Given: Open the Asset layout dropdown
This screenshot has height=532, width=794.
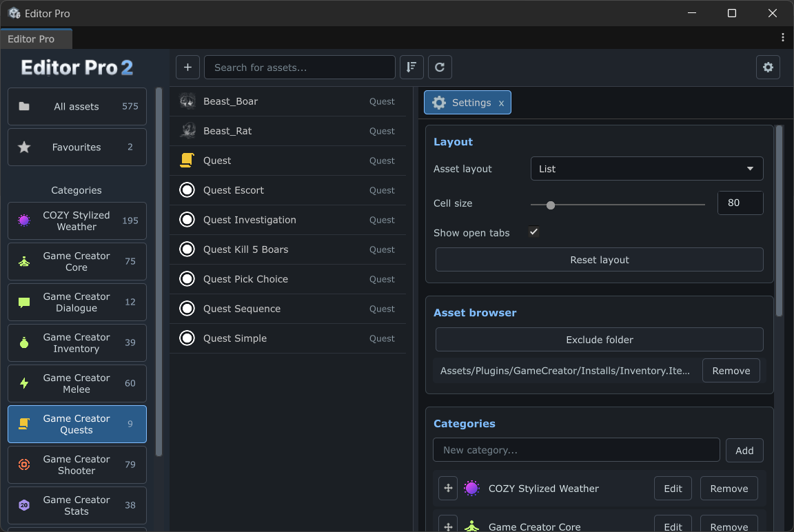Looking at the screenshot, I should tap(647, 169).
